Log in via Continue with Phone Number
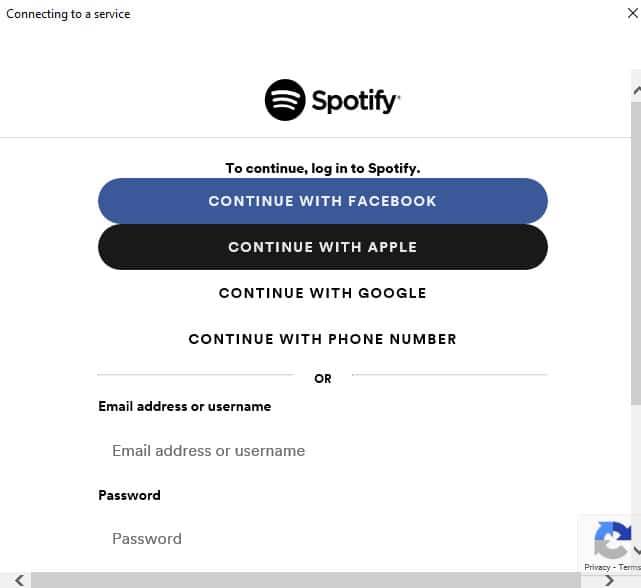The width and height of the screenshot is (641, 588). 322,339
